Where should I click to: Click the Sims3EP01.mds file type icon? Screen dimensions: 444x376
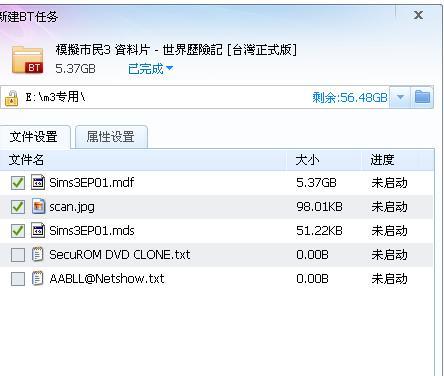pyautogui.click(x=38, y=230)
